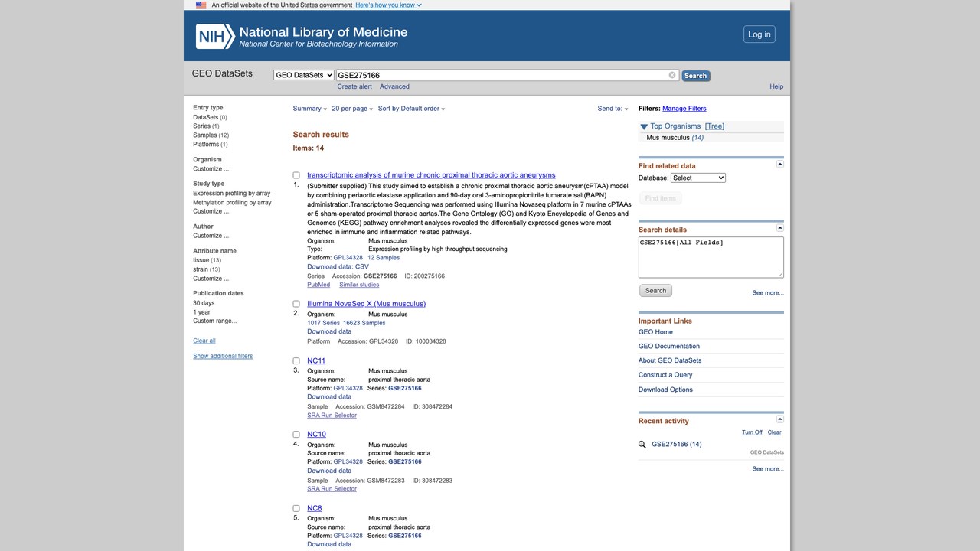Image resolution: width=980 pixels, height=551 pixels.
Task: Open the PubMed link for first result
Action: coord(318,285)
